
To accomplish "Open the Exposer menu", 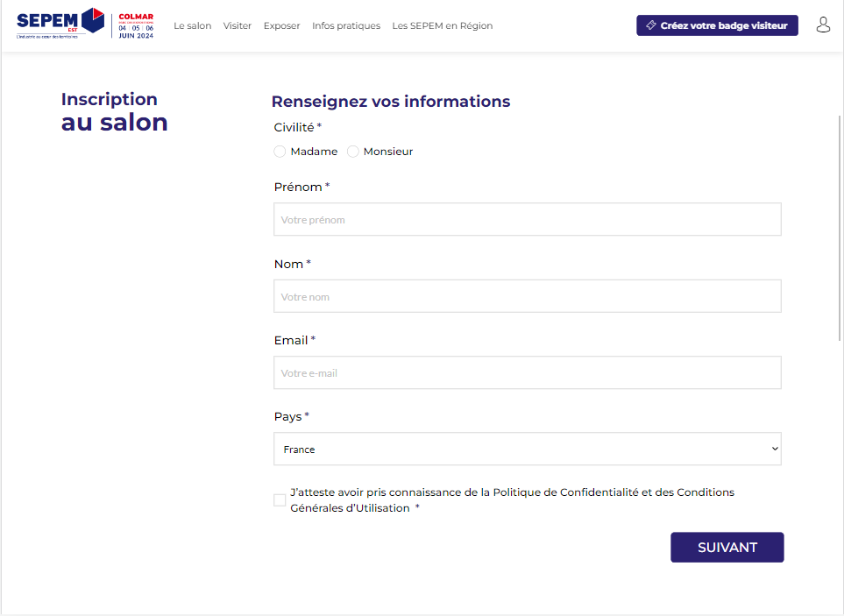I will point(281,25).
